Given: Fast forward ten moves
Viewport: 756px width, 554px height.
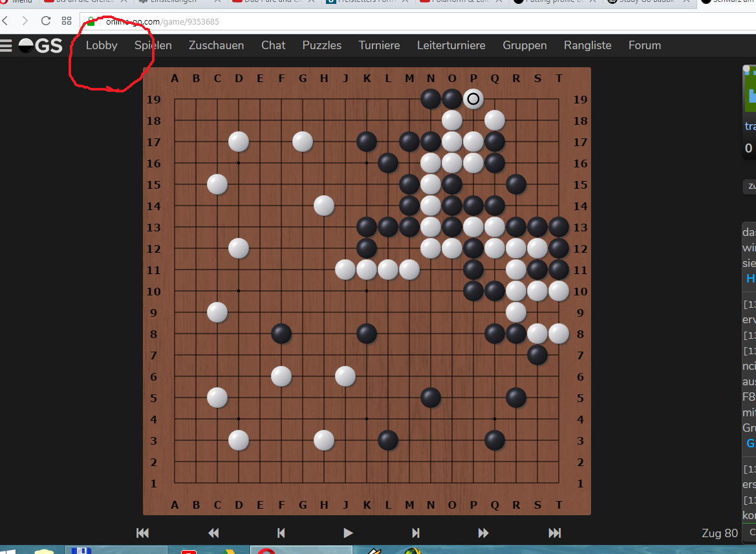Looking at the screenshot, I should click(483, 533).
